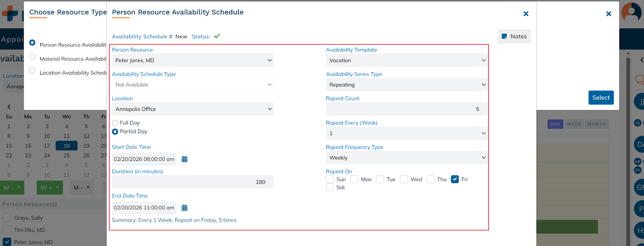This screenshot has width=644, height=246.
Task: Open the Person Resource dropdown
Action: pyautogui.click(x=192, y=60)
